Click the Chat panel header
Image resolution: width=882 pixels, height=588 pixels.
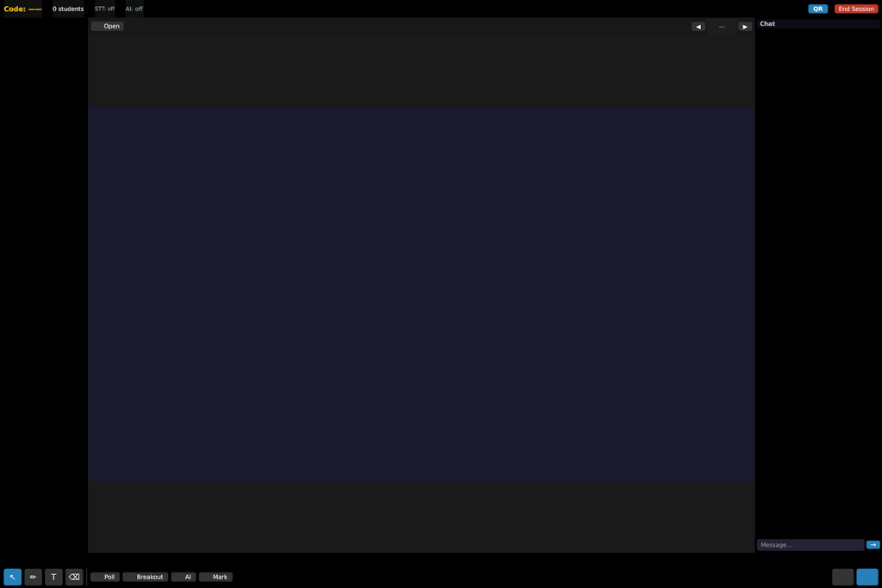pyautogui.click(x=818, y=23)
